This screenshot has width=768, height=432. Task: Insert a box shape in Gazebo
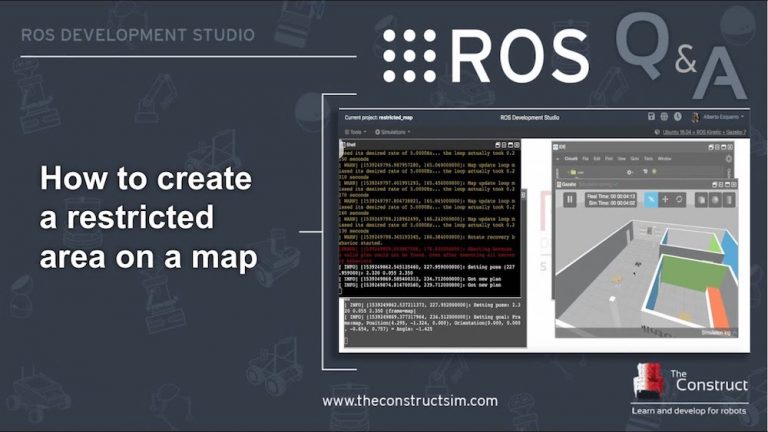pos(701,200)
